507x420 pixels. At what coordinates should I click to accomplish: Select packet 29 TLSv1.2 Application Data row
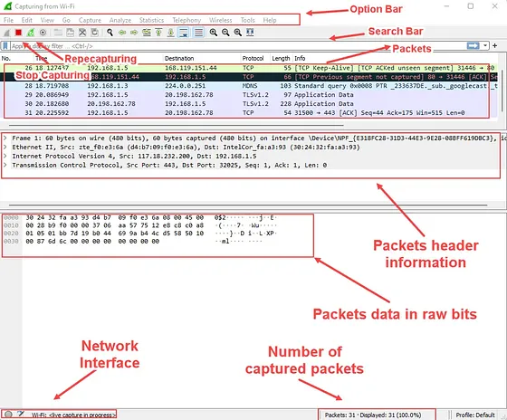coord(245,95)
